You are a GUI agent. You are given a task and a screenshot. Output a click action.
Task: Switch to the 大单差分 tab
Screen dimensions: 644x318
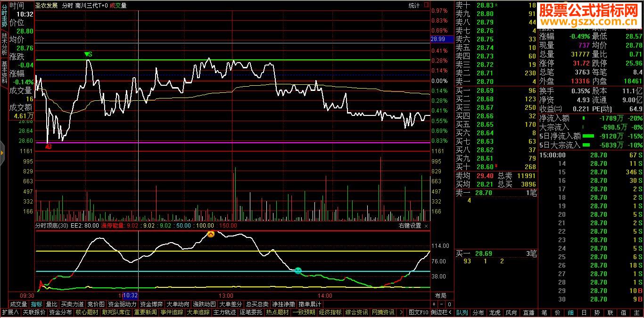[231, 304]
